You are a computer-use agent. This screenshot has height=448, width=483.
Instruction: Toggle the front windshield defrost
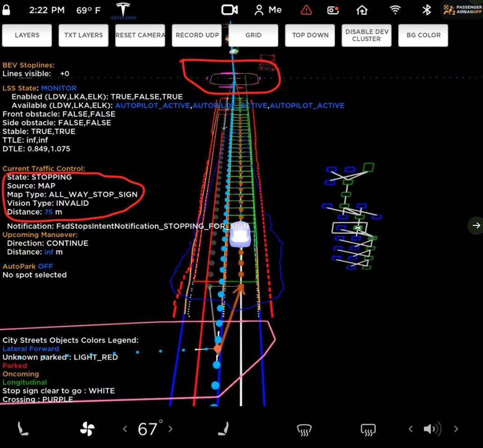coord(304,430)
